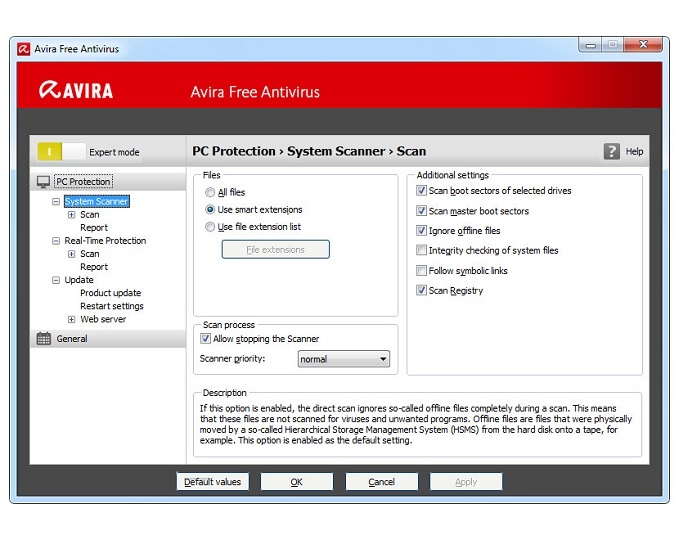The image size is (679, 540).
Task: Click the Help question mark icon
Action: tap(612, 151)
